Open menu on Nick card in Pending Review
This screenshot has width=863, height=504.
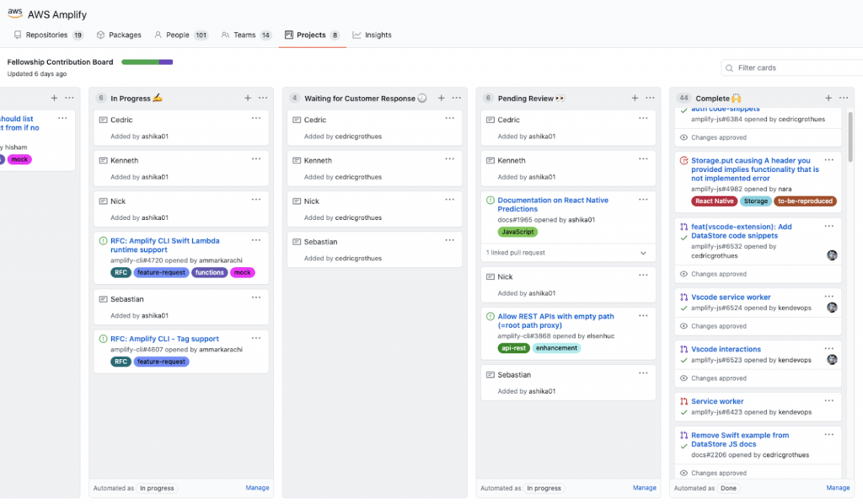coord(643,275)
